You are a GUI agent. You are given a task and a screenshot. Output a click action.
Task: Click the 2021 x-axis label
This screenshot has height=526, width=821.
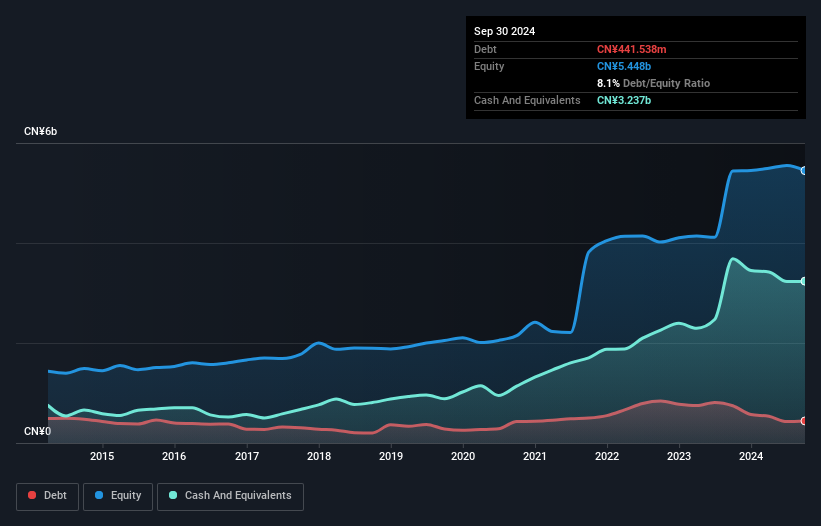pyautogui.click(x=535, y=456)
